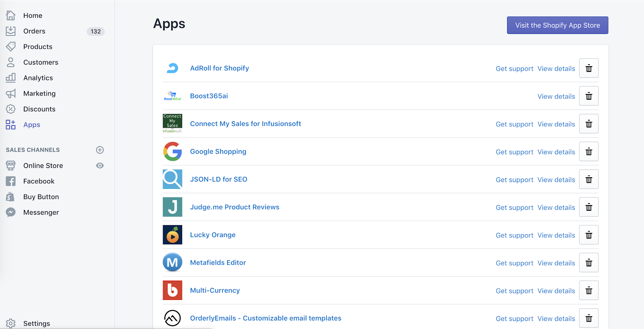Click the Buy Button shopping bag icon
Screen dimensions: 644x329
(11, 197)
